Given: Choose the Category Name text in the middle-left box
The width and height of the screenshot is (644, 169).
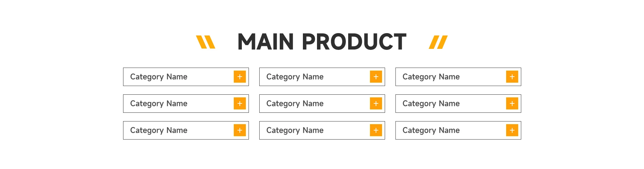Looking at the screenshot, I should [159, 104].
